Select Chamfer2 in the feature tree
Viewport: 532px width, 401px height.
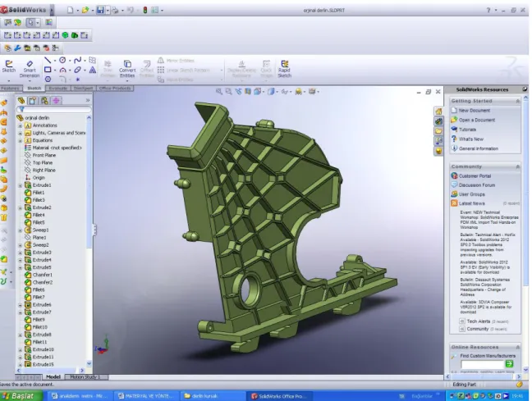click(43, 282)
